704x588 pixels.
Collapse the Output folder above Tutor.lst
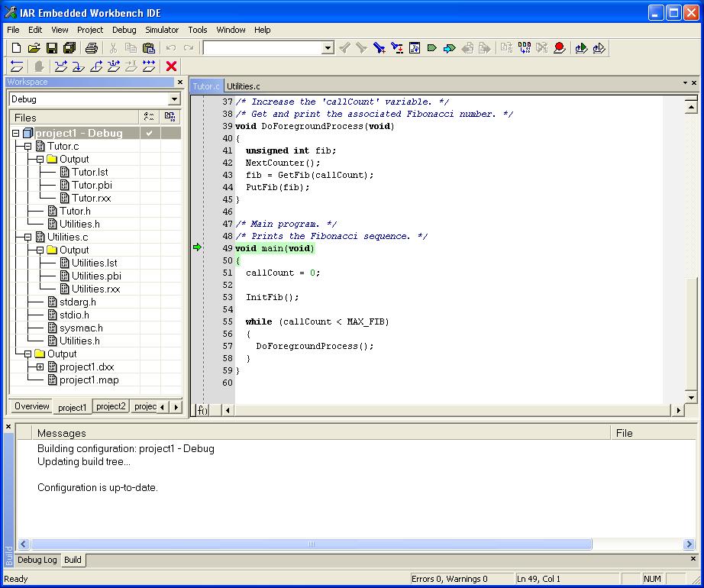pos(40,160)
